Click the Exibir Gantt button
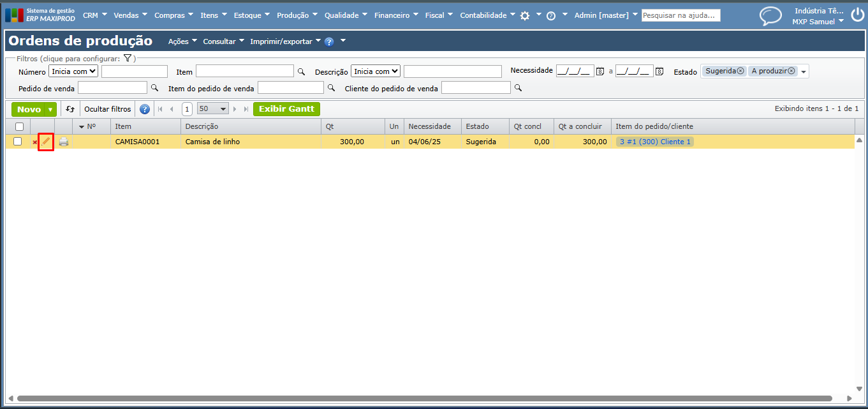Viewport: 868px width, 409px height. [x=286, y=109]
